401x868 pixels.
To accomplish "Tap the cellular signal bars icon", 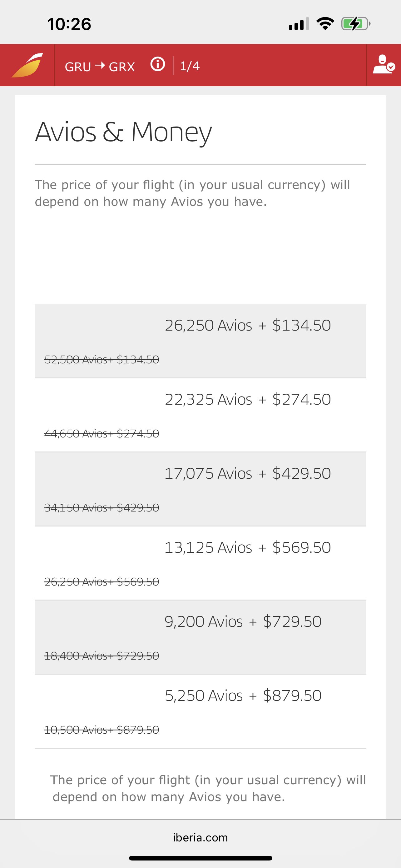I will point(299,24).
